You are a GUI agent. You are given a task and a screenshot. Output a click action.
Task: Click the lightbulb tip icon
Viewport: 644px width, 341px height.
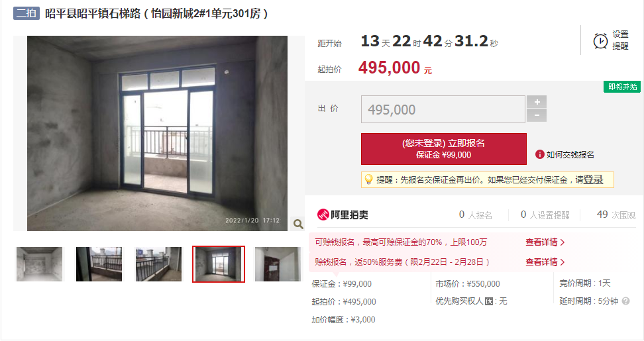368,179
